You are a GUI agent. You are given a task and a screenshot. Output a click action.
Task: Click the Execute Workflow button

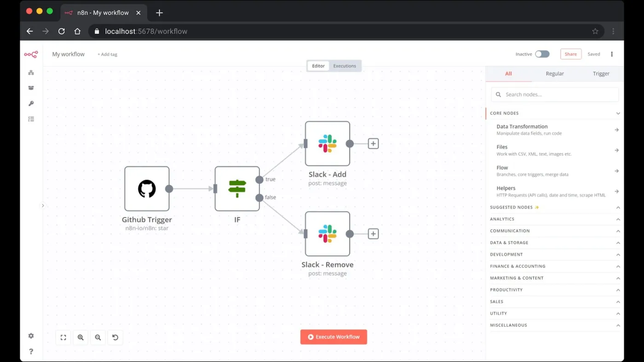333,337
